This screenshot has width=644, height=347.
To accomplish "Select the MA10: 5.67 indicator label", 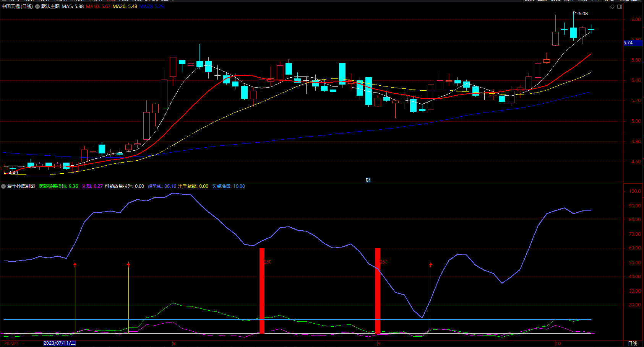I will [98, 7].
